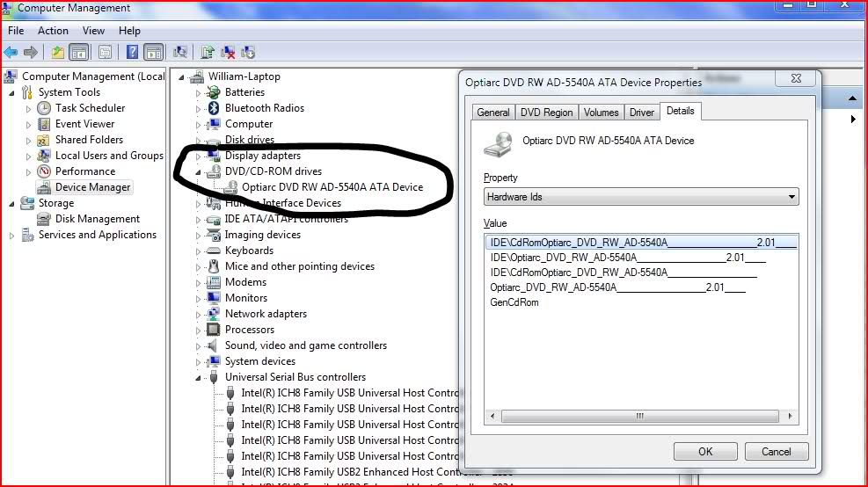This screenshot has height=487, width=868.
Task: Click the Task Scheduler clock icon
Action: tap(44, 108)
